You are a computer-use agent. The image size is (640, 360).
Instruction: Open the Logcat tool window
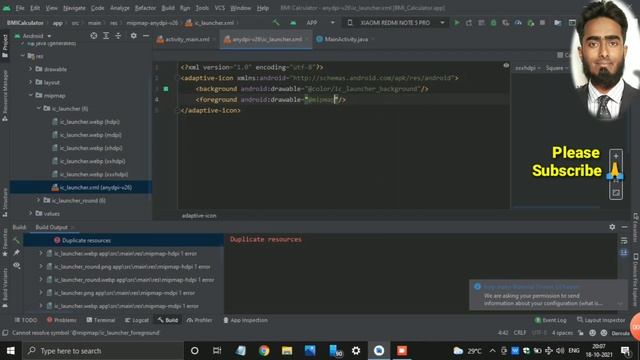pyautogui.click(x=137, y=320)
